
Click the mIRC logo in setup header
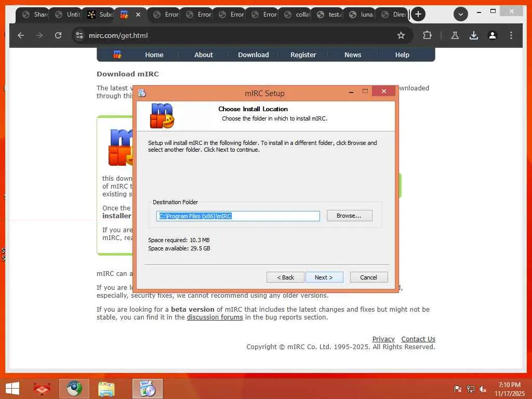(x=162, y=116)
